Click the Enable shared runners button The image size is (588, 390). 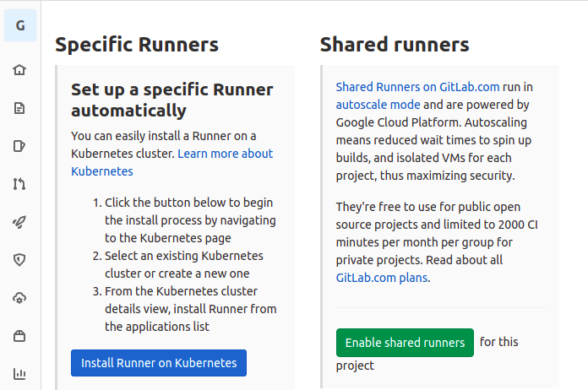coord(405,343)
